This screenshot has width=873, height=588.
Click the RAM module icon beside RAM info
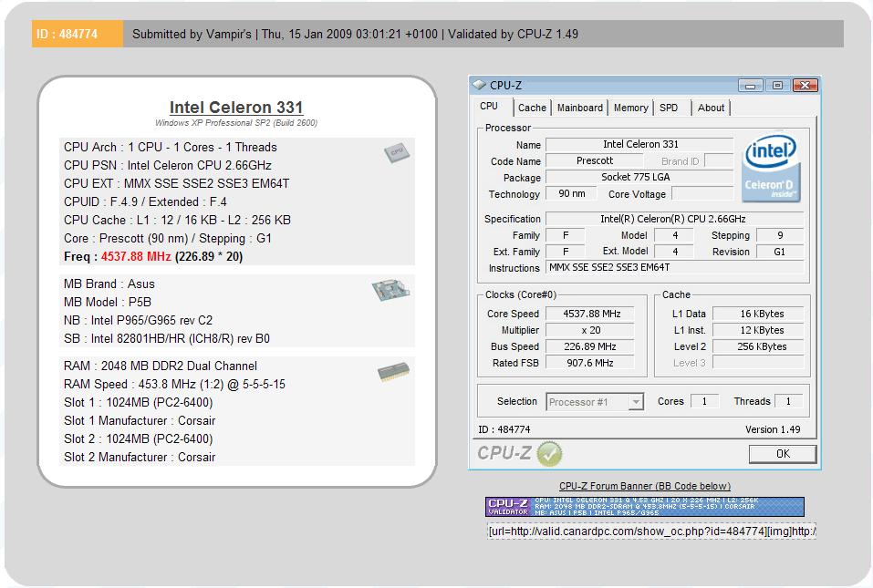[x=393, y=372]
